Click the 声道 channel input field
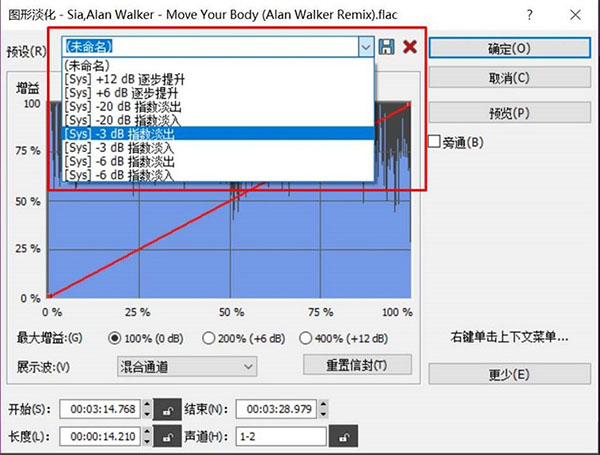 coord(281,437)
